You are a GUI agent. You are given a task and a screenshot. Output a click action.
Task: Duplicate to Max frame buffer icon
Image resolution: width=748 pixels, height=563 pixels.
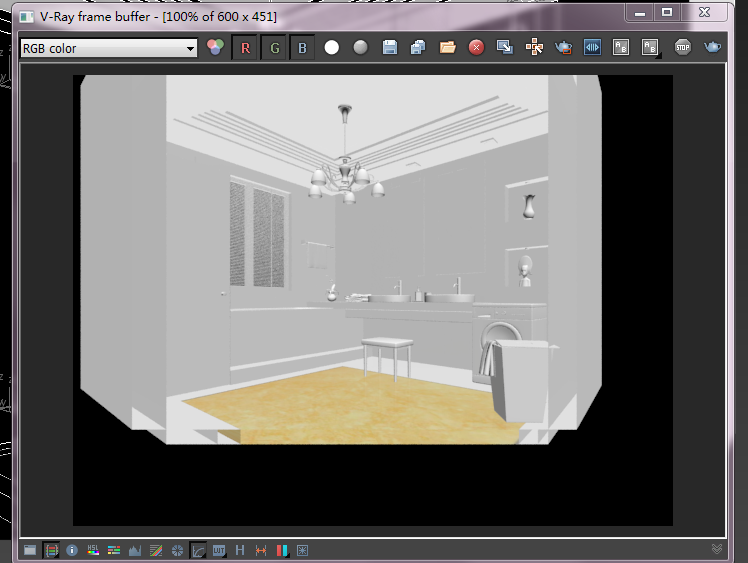[505, 47]
